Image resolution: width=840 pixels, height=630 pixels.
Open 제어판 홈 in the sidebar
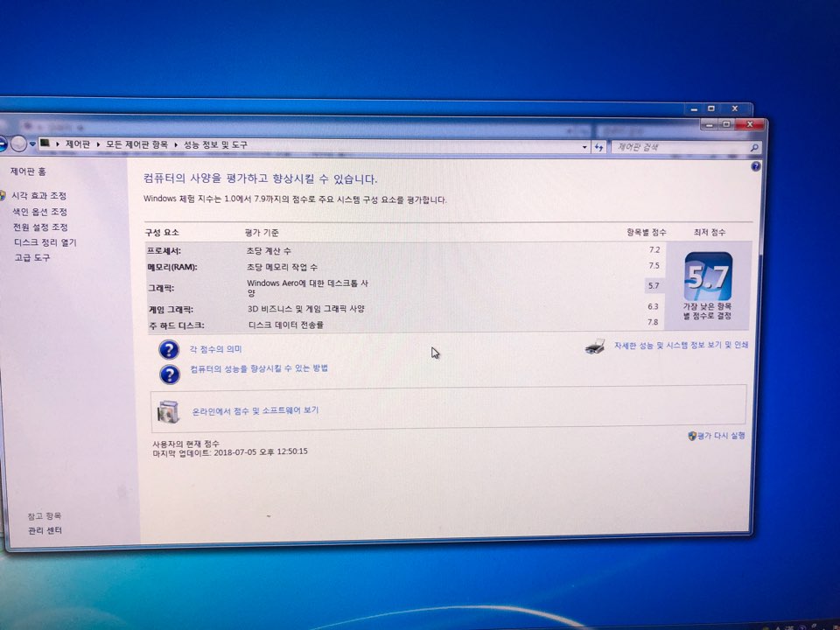pyautogui.click(x=28, y=171)
